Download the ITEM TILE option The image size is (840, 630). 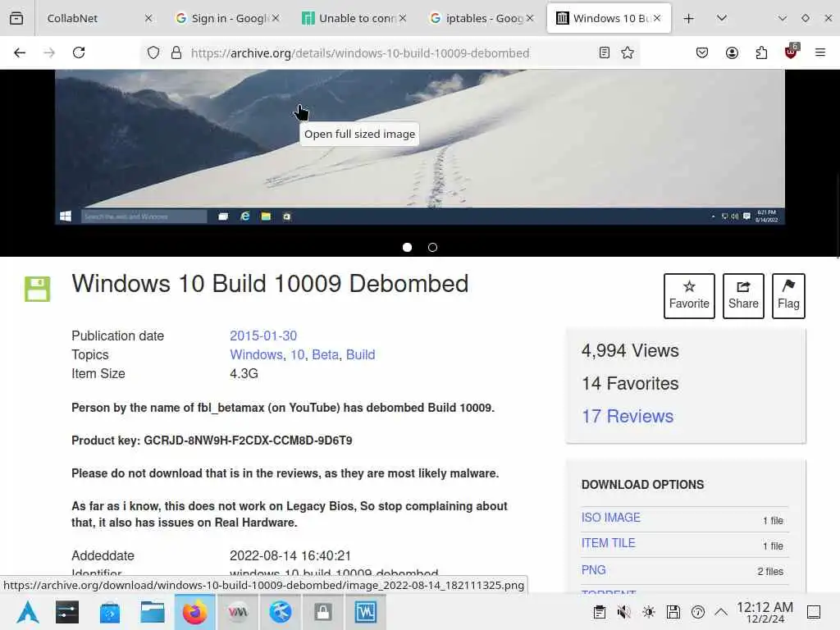[x=608, y=543]
